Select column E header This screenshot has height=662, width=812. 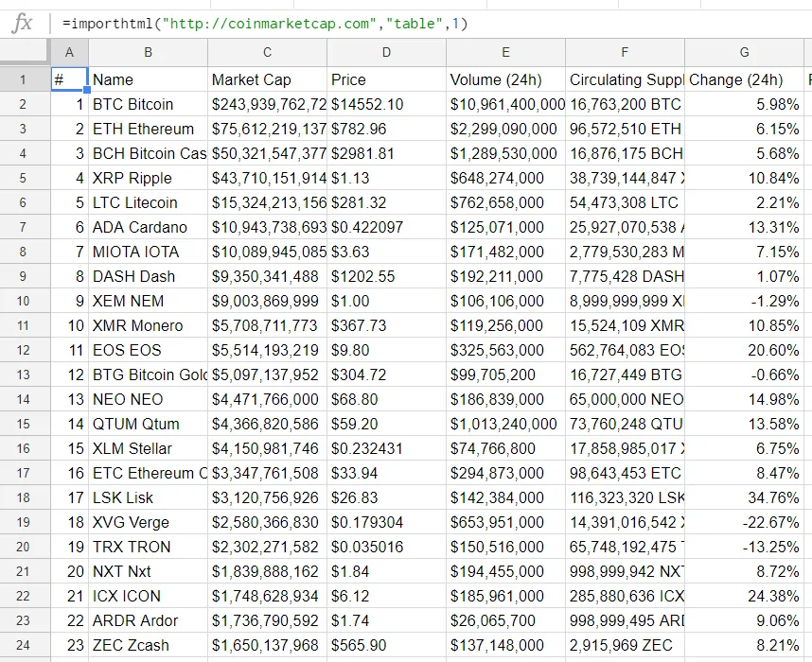pos(506,52)
